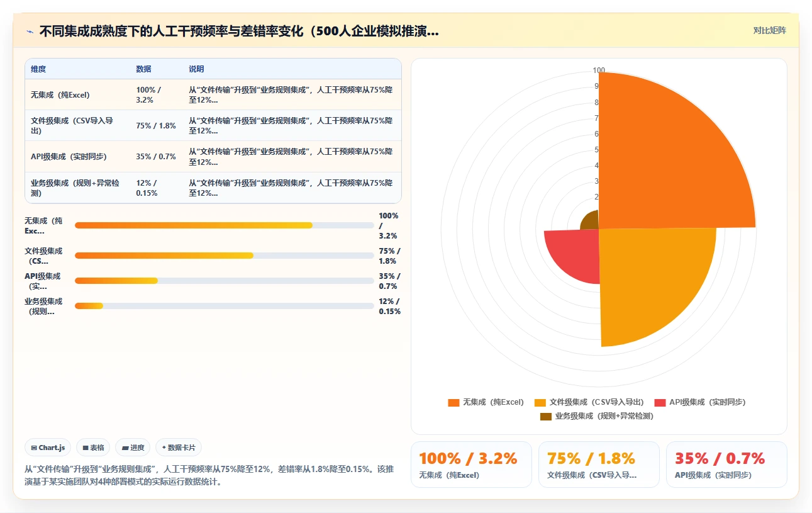Select the API级集成（实时同步）table cell
The image size is (812, 513).
77,157
